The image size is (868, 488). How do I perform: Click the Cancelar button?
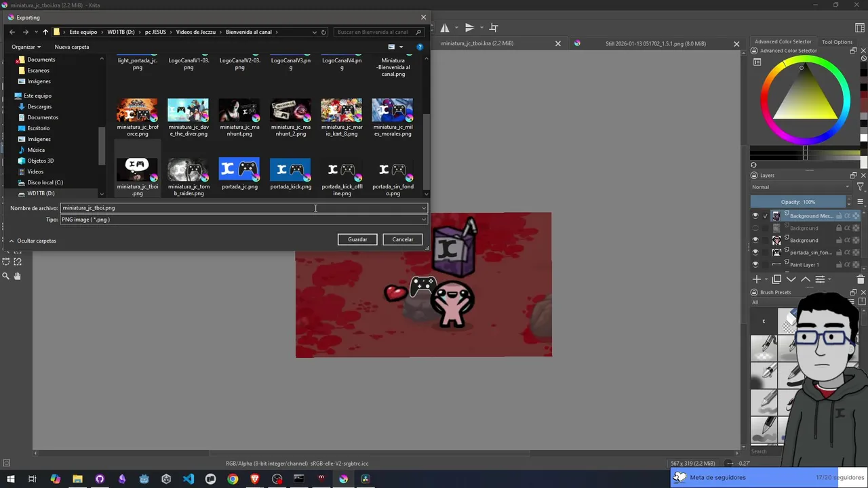403,239
